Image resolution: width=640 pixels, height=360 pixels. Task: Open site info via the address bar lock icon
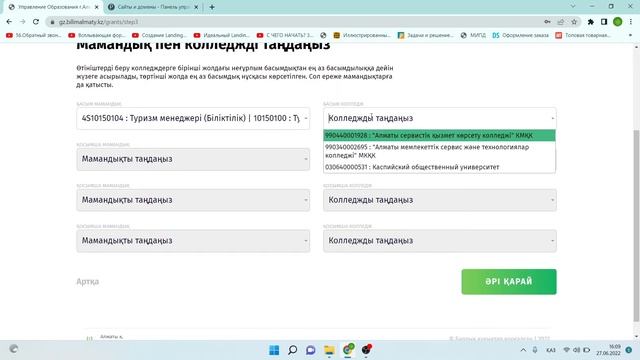[x=52, y=22]
